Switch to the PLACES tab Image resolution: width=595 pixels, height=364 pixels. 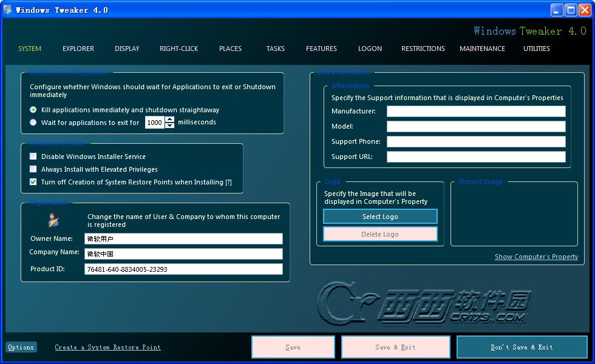pos(230,49)
